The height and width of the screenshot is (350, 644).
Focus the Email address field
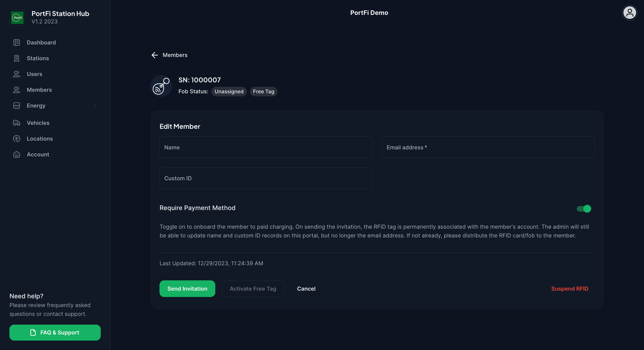pyautogui.click(x=488, y=148)
